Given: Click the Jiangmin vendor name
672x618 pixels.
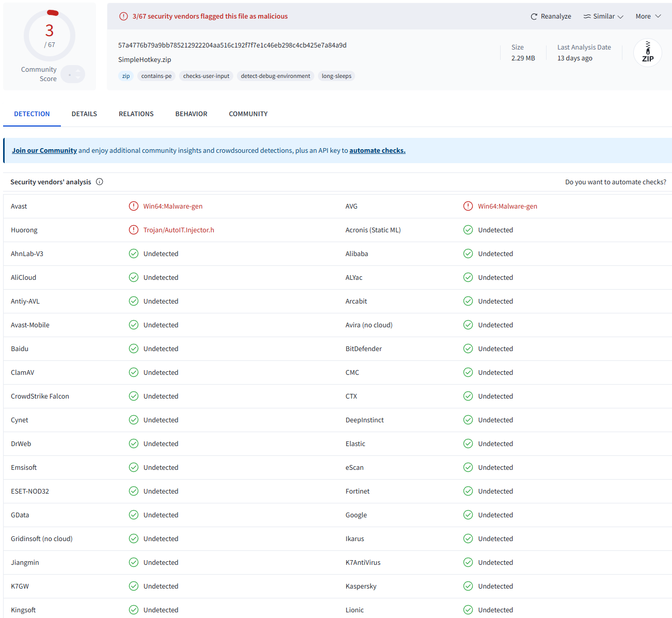Looking at the screenshot, I should (x=25, y=562).
